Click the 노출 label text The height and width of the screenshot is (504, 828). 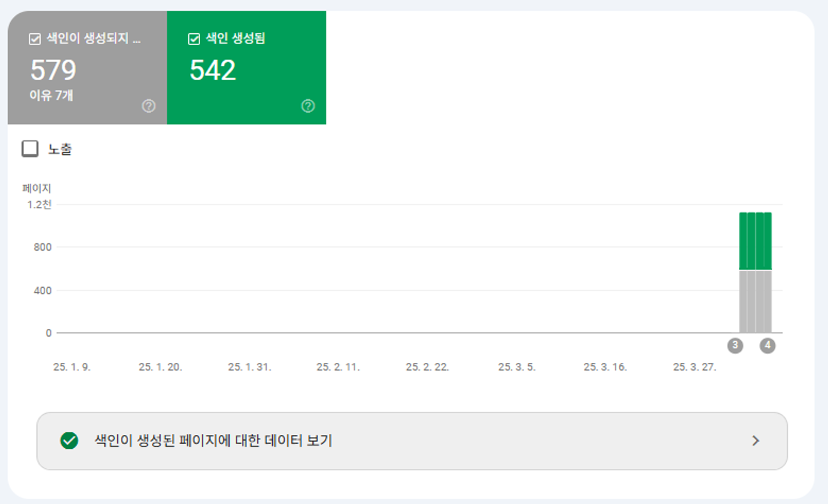[x=60, y=149]
